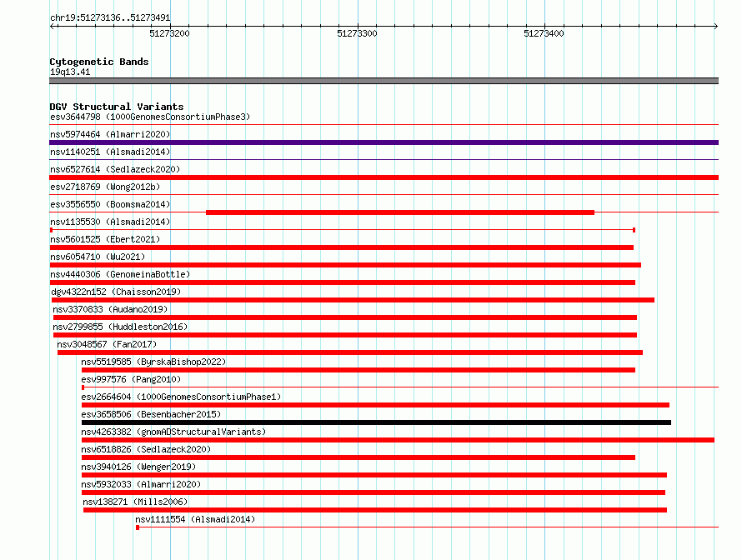Select the red bar under nsv3048567
Screen dimensions: 742x560
click(350, 352)
